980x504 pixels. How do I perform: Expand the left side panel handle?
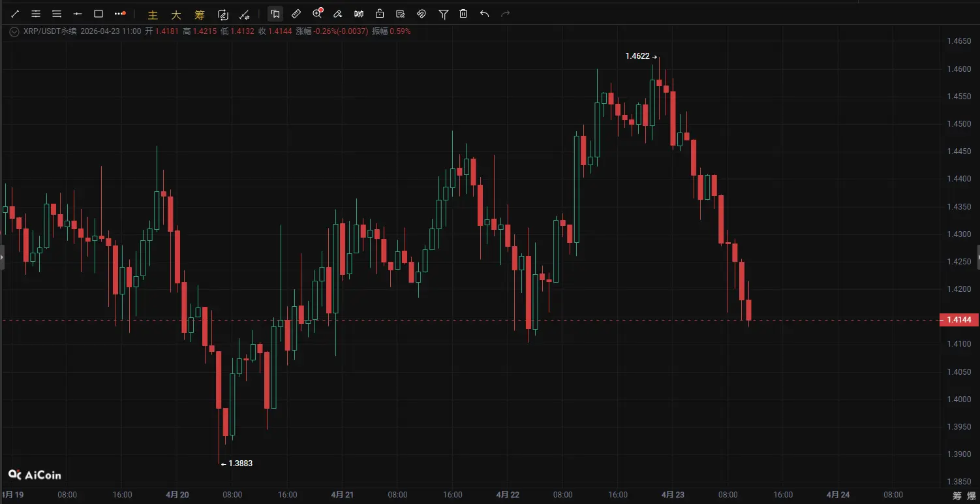(x=2, y=257)
